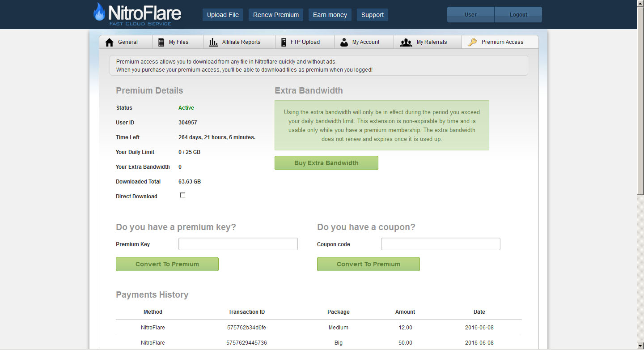Focus the Premium Key input field

(x=238, y=244)
